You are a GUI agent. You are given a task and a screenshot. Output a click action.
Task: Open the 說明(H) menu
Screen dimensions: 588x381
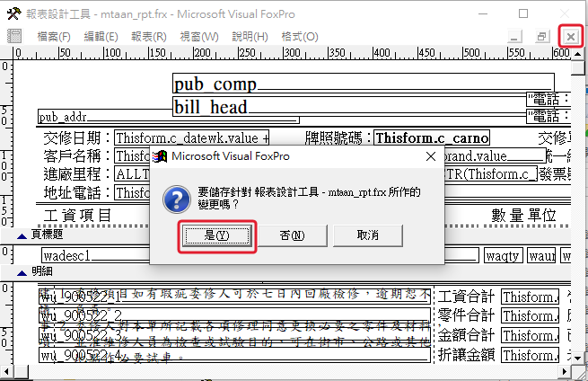click(x=250, y=37)
